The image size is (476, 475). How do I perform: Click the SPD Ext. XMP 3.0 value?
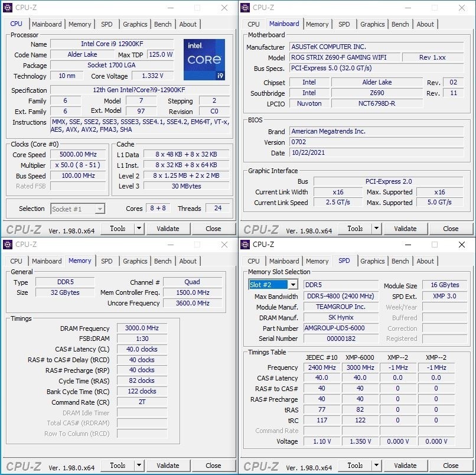(445, 296)
